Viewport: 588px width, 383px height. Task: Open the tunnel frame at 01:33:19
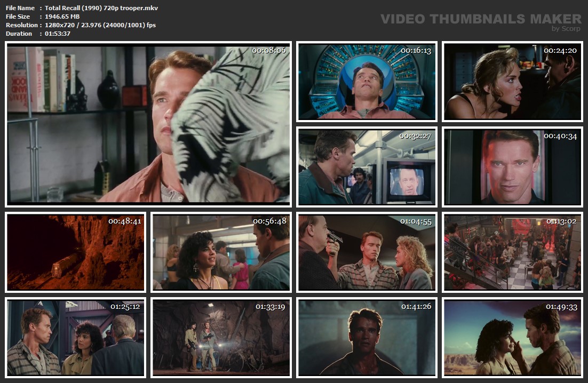click(221, 337)
